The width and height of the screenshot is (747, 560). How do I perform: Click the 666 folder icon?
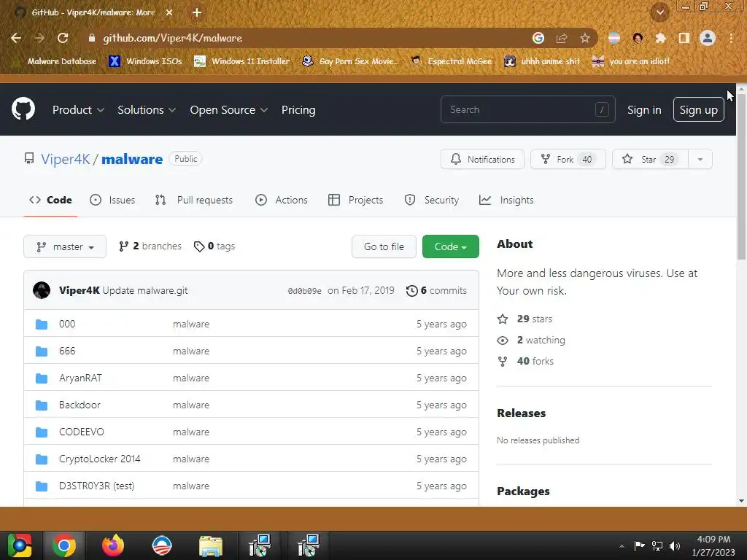coord(42,351)
